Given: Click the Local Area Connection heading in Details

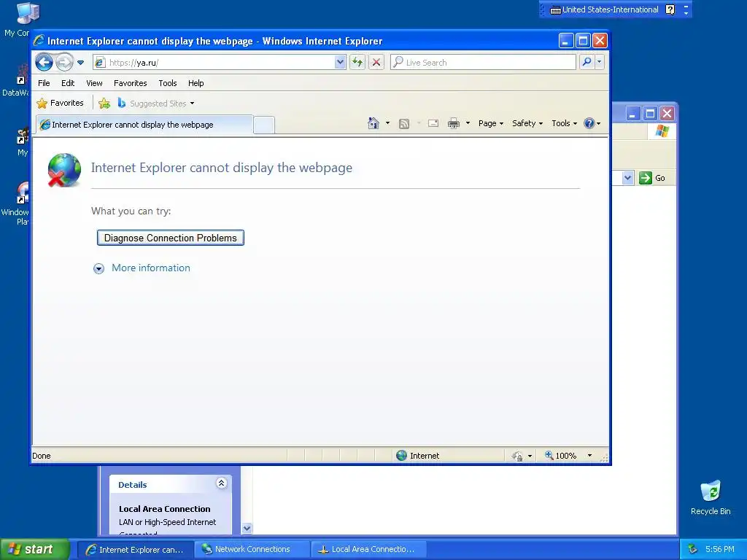Looking at the screenshot, I should point(164,509).
